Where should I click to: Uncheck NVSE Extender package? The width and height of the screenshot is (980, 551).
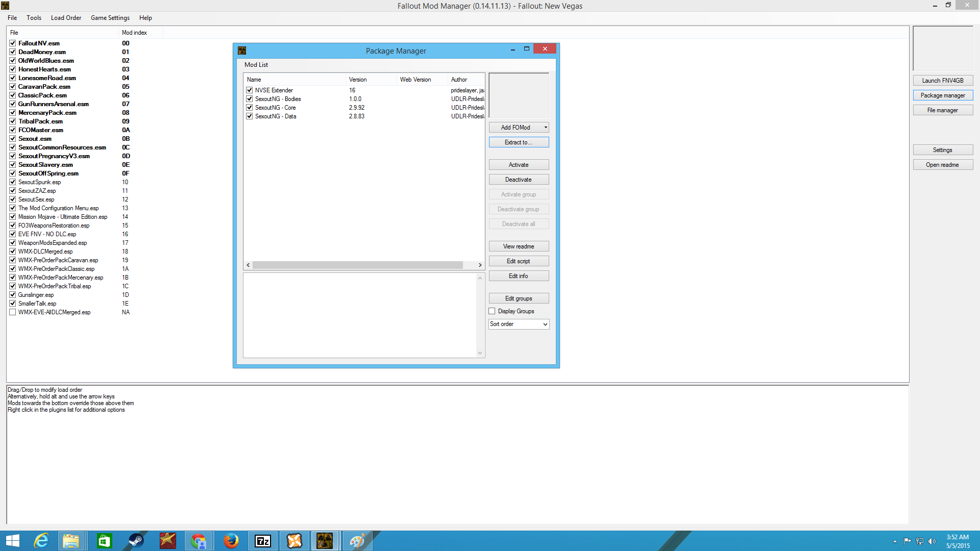(250, 90)
